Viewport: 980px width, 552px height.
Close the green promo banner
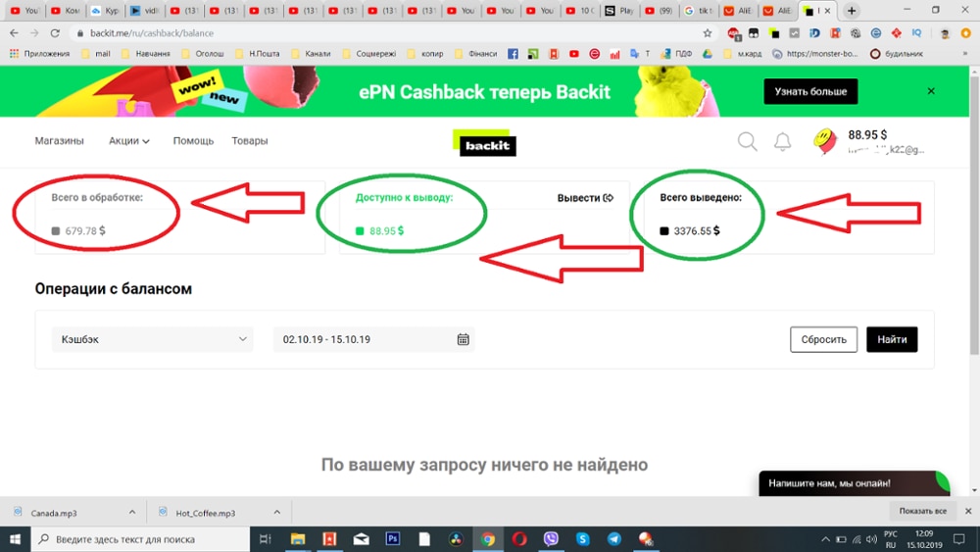(931, 91)
